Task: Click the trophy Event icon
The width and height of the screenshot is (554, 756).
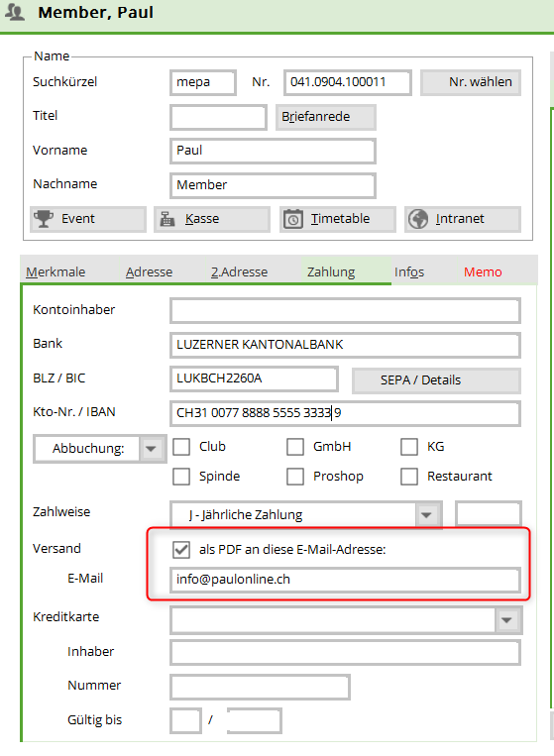Action: pyautogui.click(x=44, y=218)
